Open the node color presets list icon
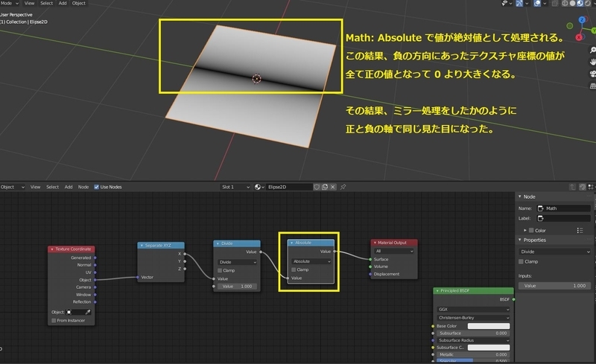 pos(580,230)
